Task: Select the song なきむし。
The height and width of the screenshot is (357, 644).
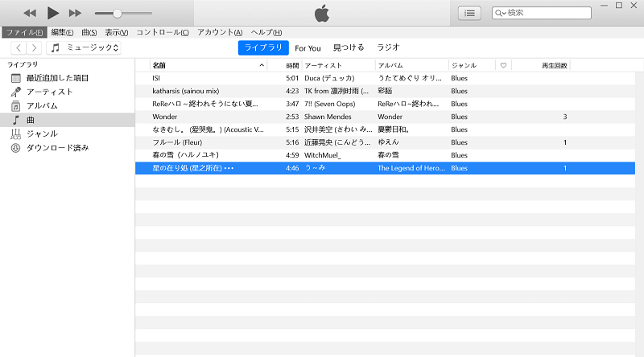Action: click(208, 129)
